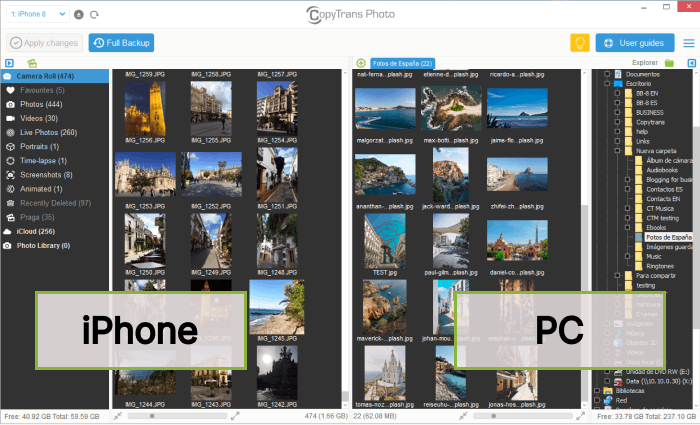Shrink PC thumbnails with small-size icon
Viewport: 700px width, 425px height.
point(463,416)
